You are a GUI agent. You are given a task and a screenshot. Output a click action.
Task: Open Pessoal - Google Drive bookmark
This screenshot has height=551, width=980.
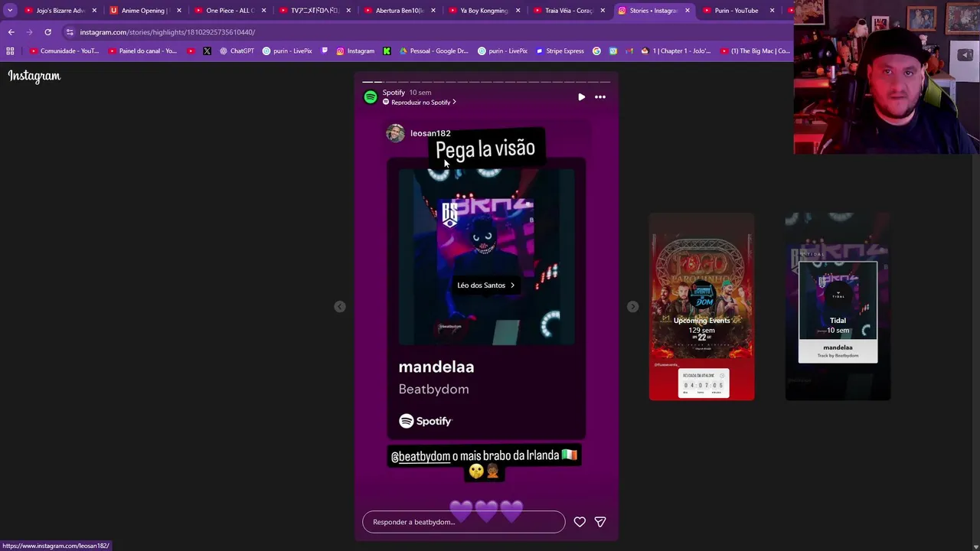point(433,51)
